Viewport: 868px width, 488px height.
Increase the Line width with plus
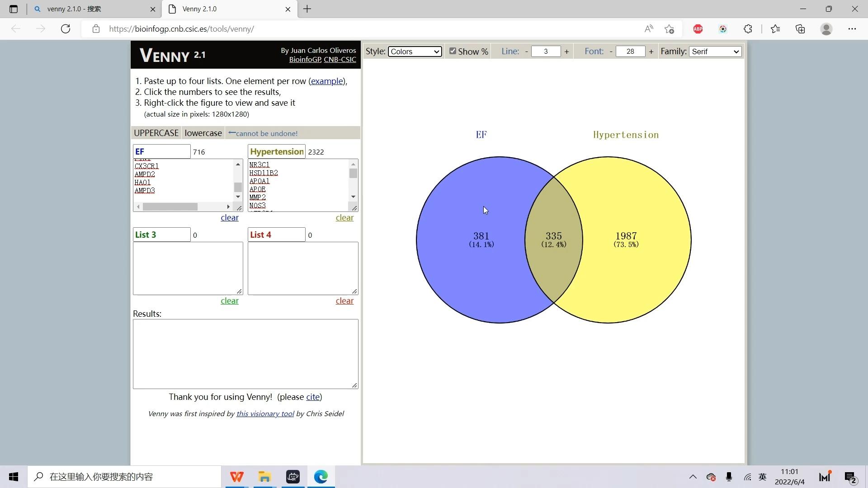[x=566, y=52]
